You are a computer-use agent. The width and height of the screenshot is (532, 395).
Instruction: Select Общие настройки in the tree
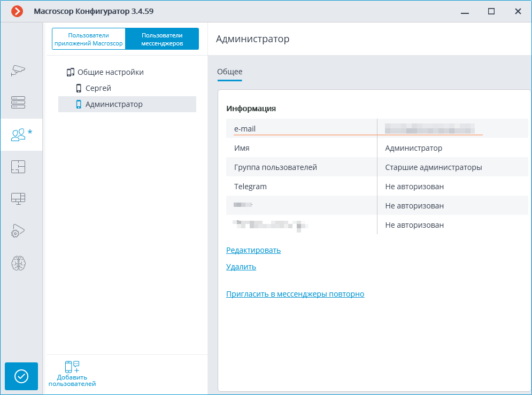pyautogui.click(x=110, y=72)
